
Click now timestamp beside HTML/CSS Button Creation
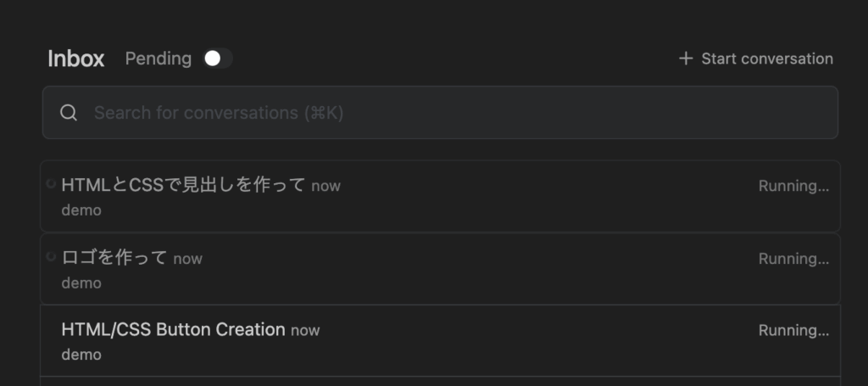click(x=305, y=330)
